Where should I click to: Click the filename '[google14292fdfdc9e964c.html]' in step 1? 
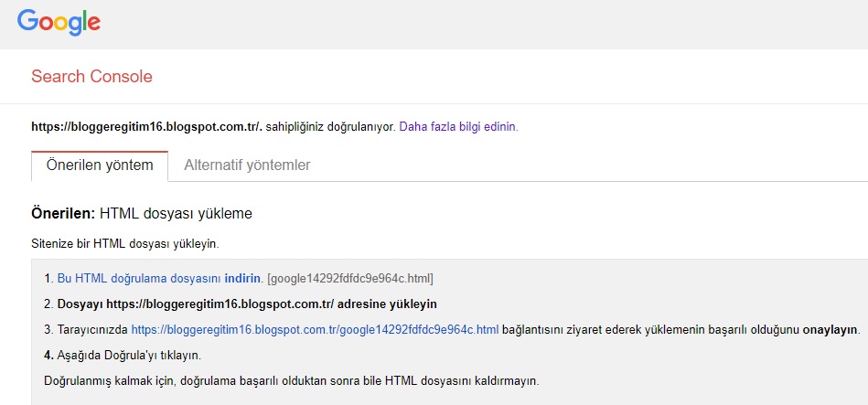350,279
